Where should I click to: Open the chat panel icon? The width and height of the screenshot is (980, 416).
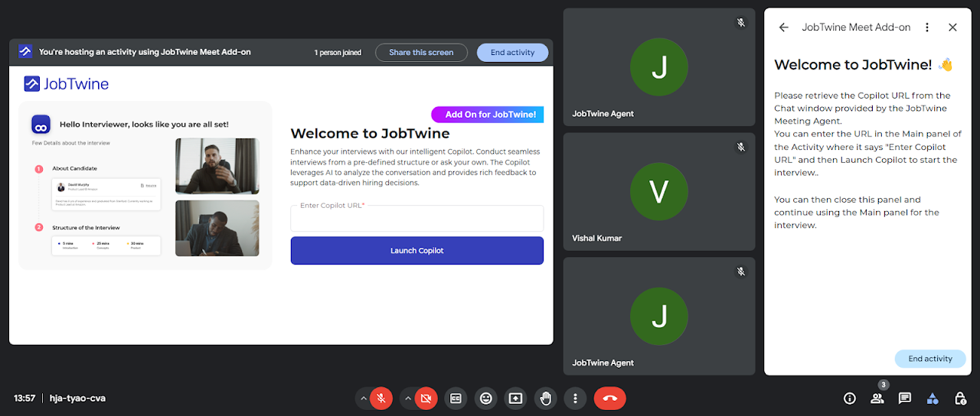click(x=905, y=398)
